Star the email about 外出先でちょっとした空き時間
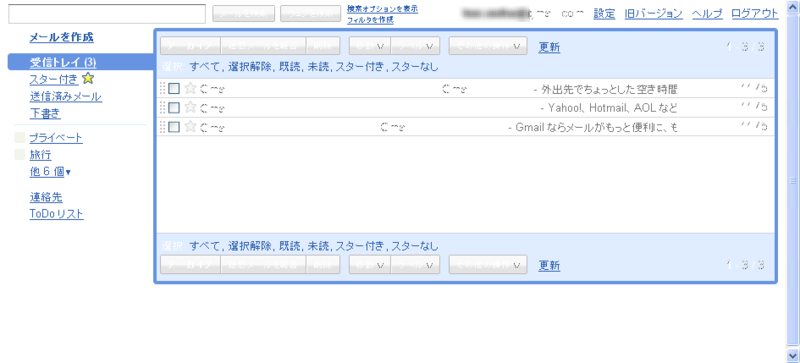 (x=190, y=89)
